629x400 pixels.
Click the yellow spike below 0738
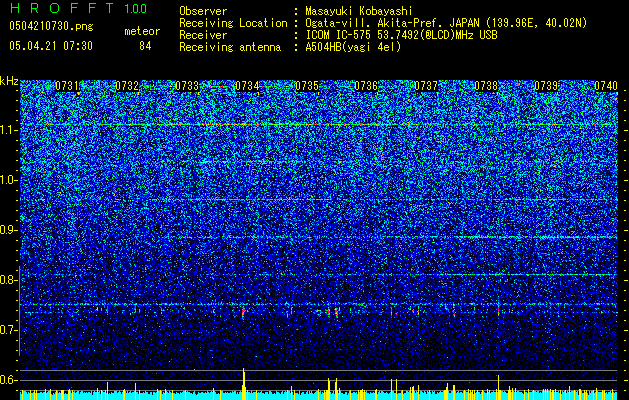pos(498,387)
